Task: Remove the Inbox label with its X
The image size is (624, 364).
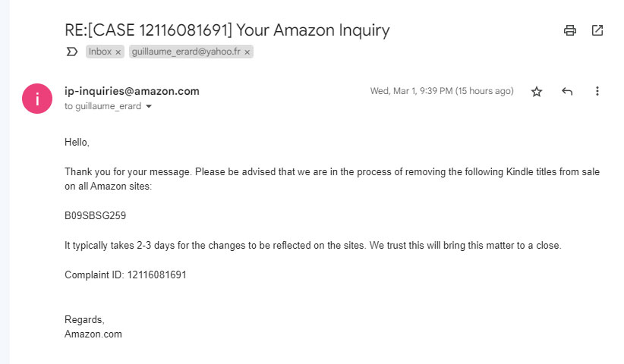Action: [118, 52]
